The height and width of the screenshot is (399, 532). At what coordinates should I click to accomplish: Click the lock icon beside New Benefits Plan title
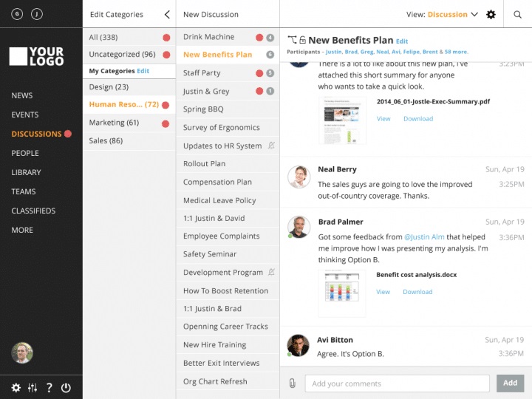pos(302,40)
